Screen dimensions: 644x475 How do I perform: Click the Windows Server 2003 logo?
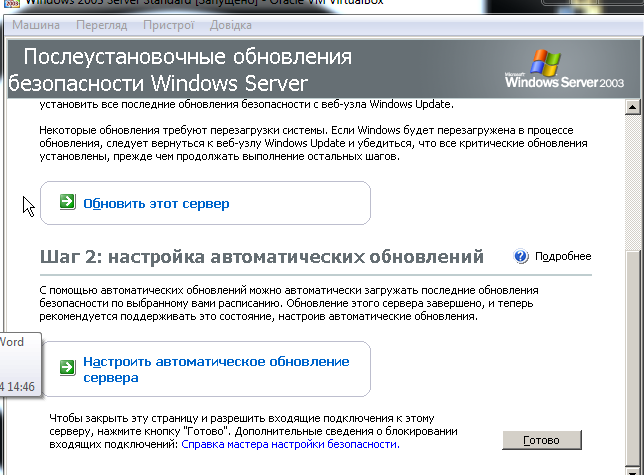(x=564, y=69)
